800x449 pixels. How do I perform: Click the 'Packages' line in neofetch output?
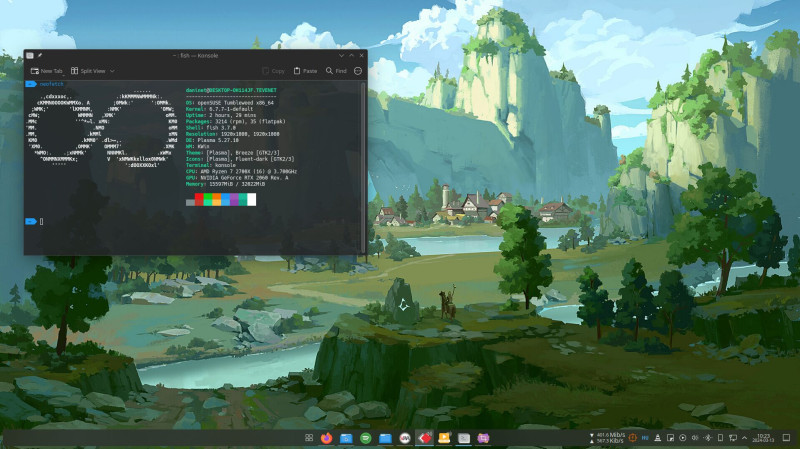(x=236, y=121)
